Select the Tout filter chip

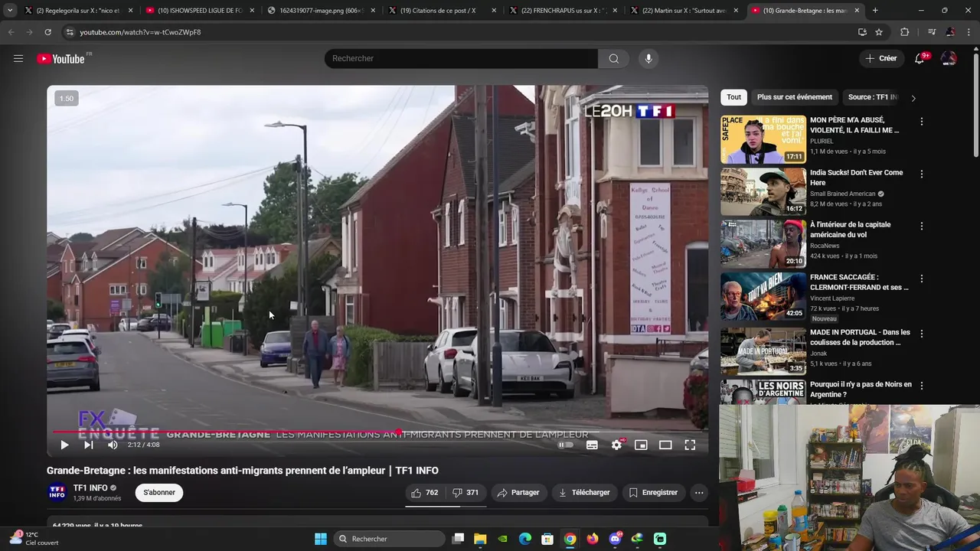click(x=733, y=97)
